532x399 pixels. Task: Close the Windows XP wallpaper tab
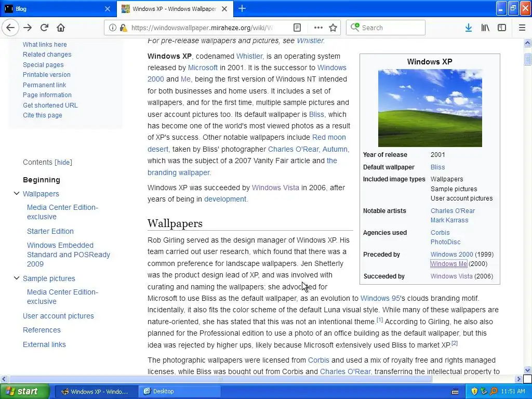click(x=224, y=9)
